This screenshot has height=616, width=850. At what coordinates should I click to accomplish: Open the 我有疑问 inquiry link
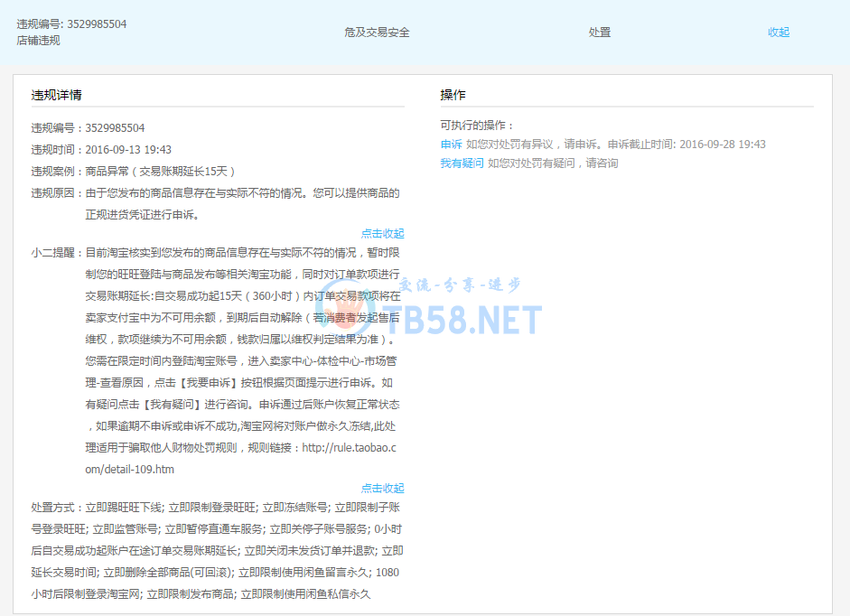(462, 163)
